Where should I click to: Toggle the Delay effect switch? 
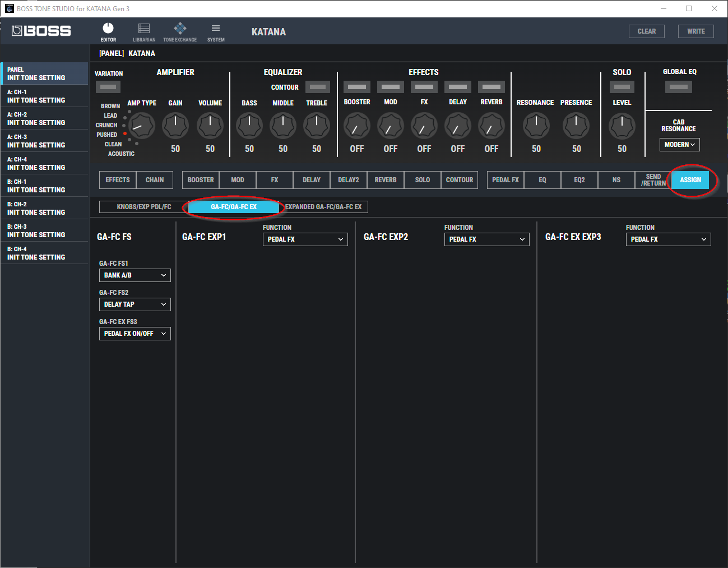click(x=458, y=87)
